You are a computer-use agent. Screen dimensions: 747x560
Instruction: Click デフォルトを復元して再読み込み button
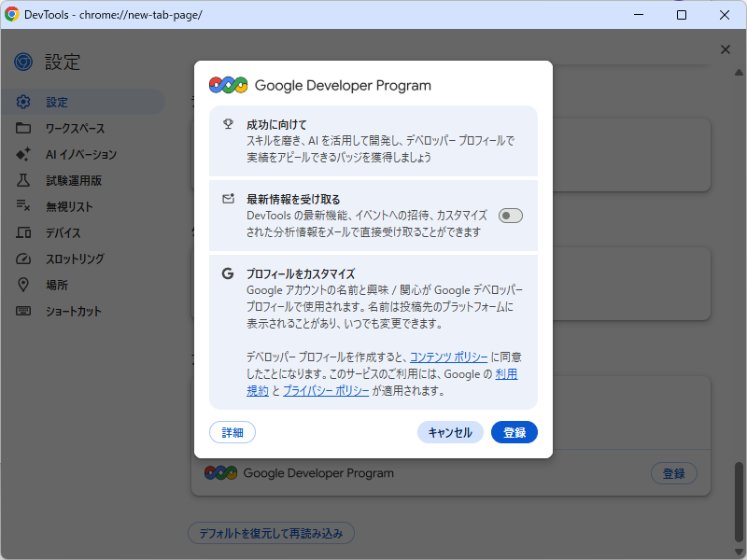point(271,533)
